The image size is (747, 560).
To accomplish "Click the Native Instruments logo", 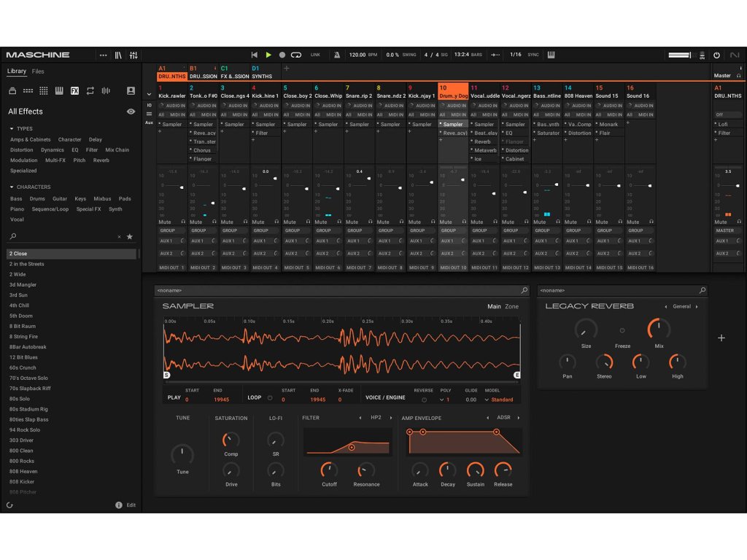I will click(735, 55).
